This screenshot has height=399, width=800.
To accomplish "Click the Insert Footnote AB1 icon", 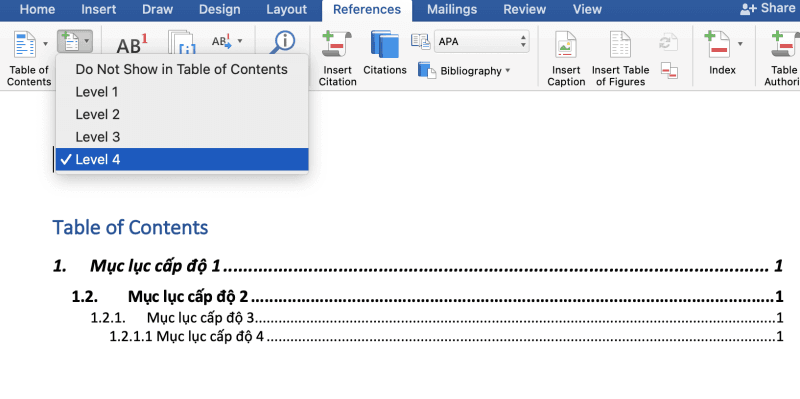I will 132,44.
